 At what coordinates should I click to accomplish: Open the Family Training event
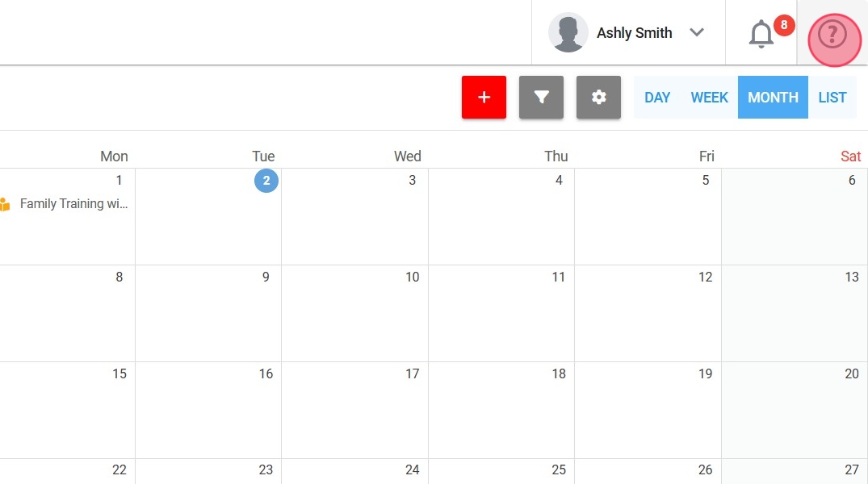(x=73, y=204)
